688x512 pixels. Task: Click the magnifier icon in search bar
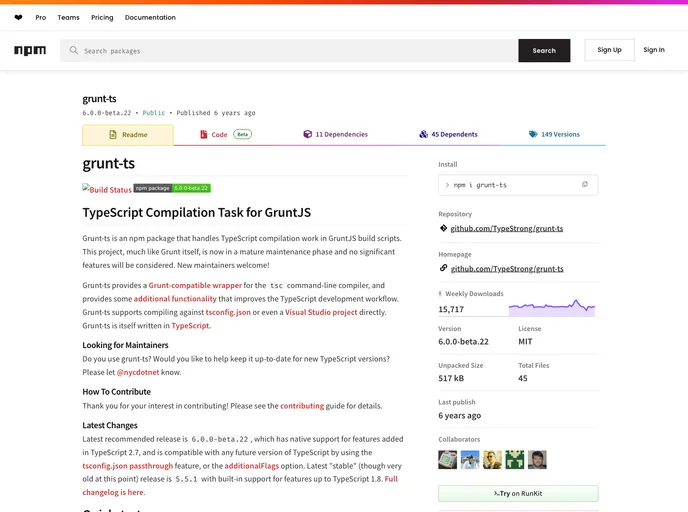74,50
